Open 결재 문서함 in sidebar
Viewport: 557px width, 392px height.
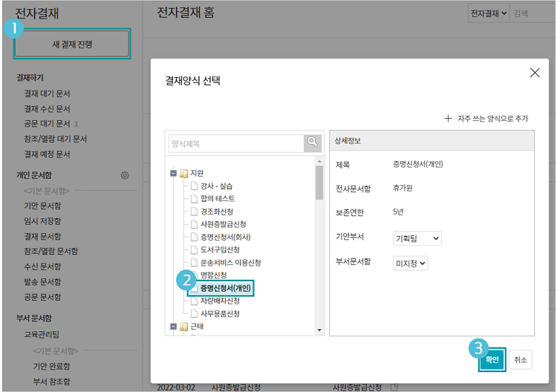[x=42, y=237]
